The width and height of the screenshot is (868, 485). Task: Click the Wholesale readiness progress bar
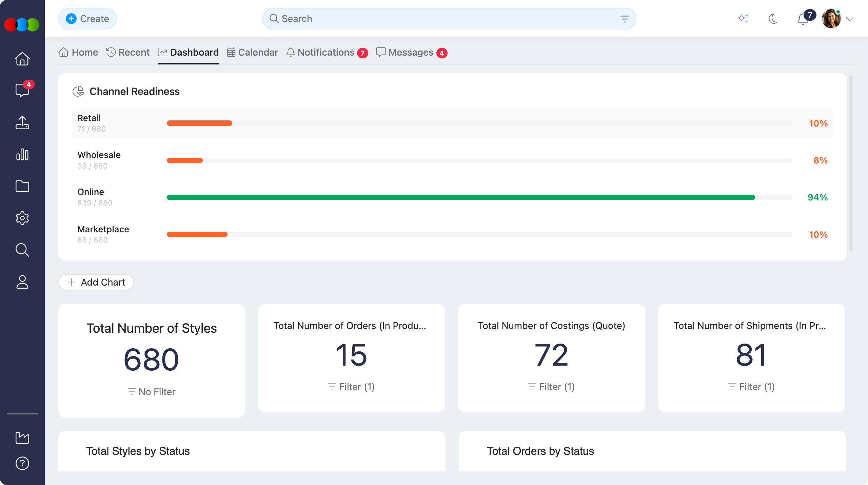pos(479,160)
